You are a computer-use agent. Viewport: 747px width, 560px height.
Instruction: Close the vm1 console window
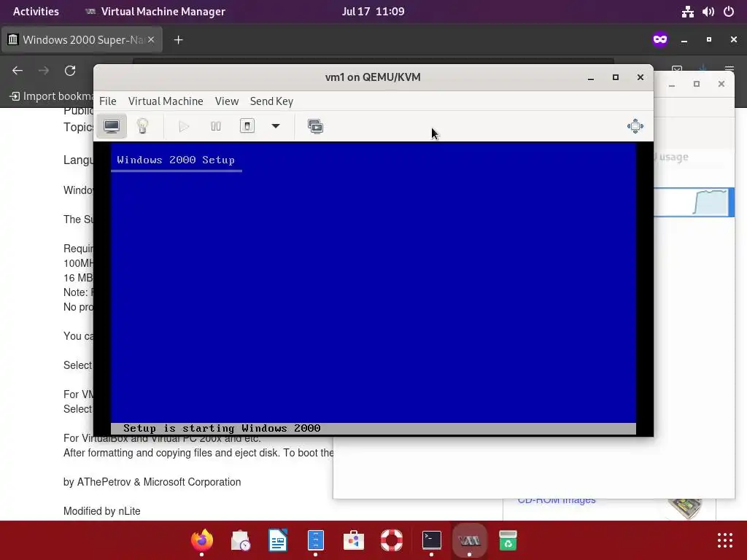click(x=640, y=77)
